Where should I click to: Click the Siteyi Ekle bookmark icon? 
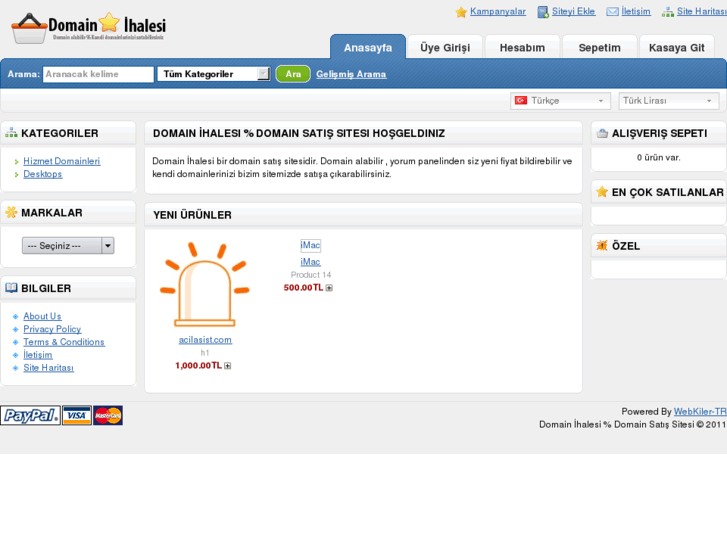542,12
